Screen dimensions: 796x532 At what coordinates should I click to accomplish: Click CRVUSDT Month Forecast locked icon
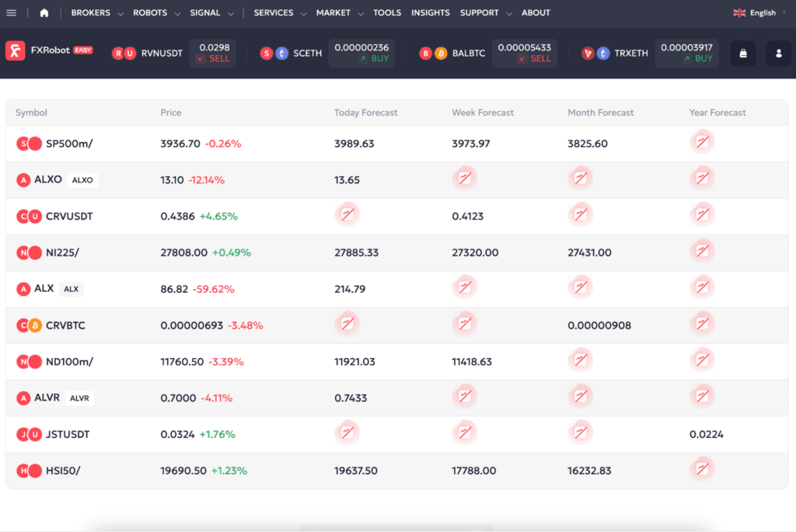pyautogui.click(x=580, y=214)
